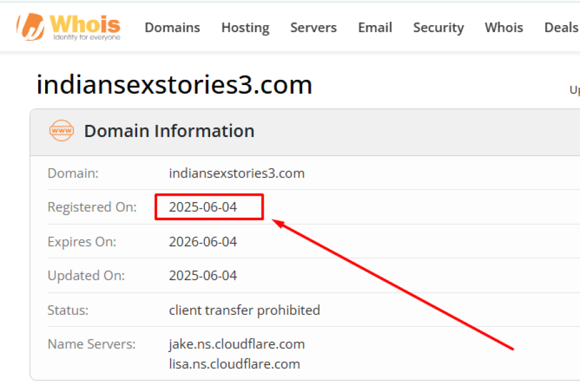Open the Servers menu
This screenshot has height=392, width=580.
313,28
